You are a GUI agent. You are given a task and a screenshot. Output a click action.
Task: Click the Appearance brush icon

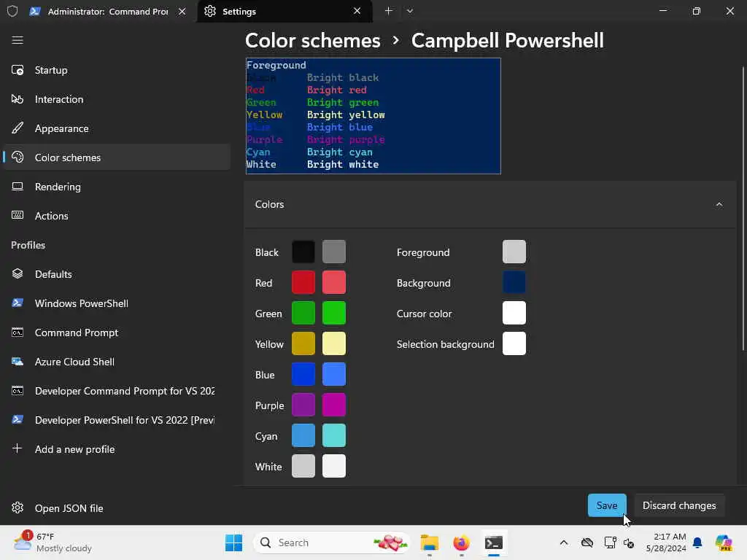point(18,128)
